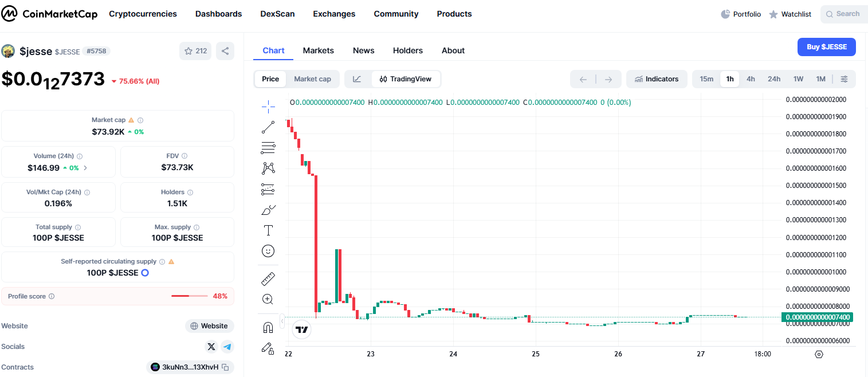Click the $jesse coin avatar image
The width and height of the screenshot is (868, 377).
[x=8, y=51]
